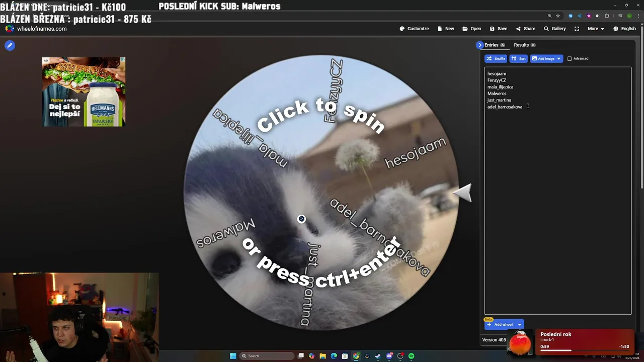Expand the More dropdown menu
The height and width of the screenshot is (362, 644).
click(x=596, y=29)
